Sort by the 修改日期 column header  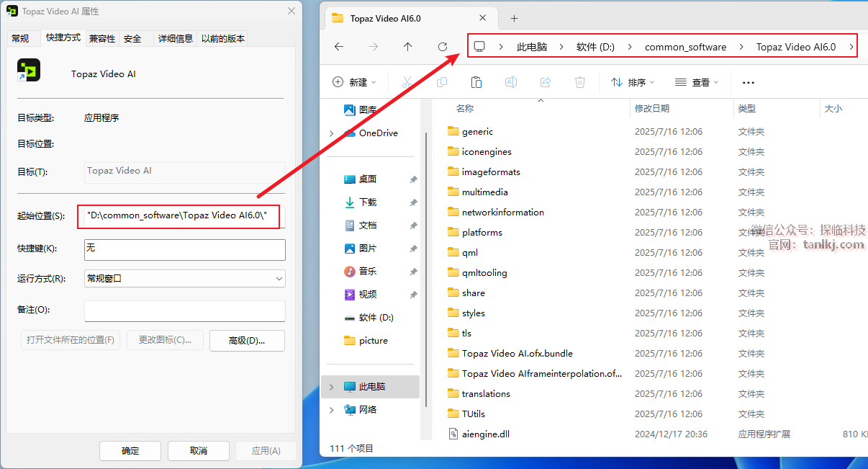pyautogui.click(x=652, y=109)
